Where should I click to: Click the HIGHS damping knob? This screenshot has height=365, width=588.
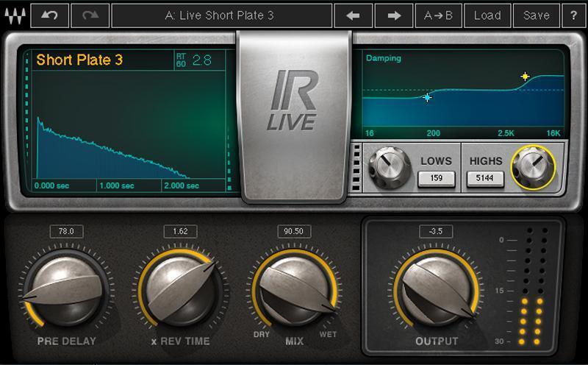533,168
